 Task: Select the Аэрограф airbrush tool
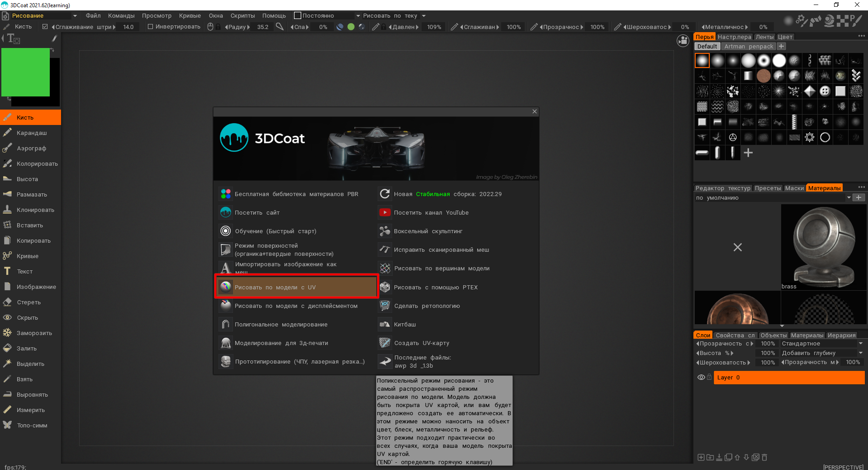tap(31, 148)
